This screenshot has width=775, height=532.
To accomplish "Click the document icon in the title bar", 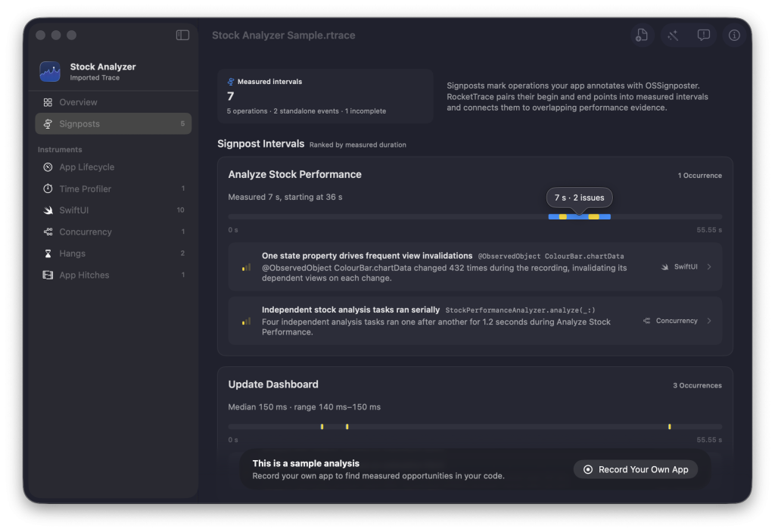I will coord(642,35).
